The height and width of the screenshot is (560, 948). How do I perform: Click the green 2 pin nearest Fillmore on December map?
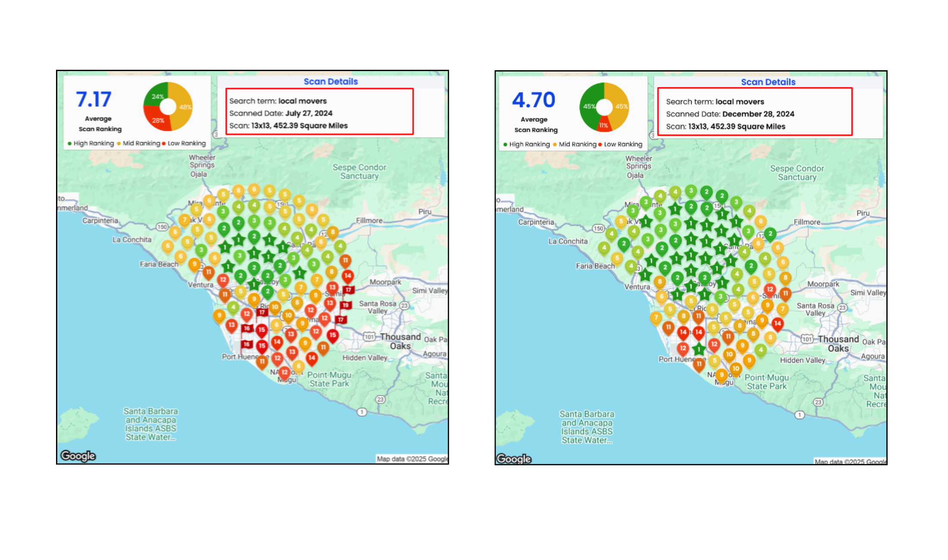coord(770,234)
